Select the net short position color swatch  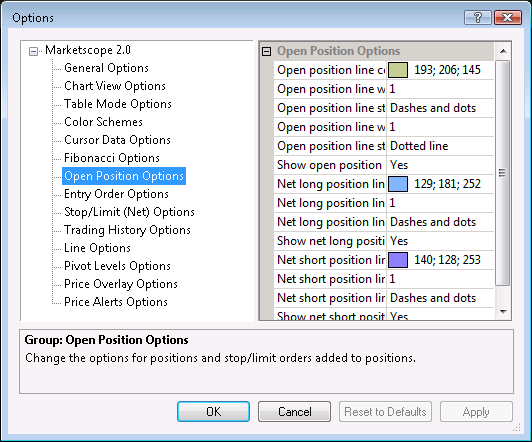[398, 260]
